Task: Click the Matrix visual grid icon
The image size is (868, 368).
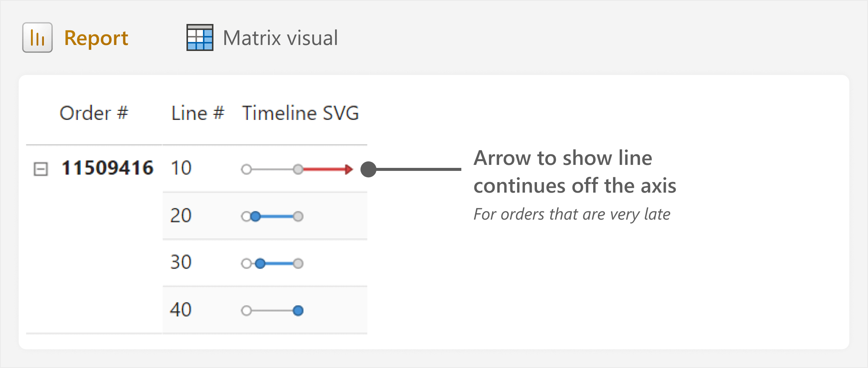Action: 200,37
